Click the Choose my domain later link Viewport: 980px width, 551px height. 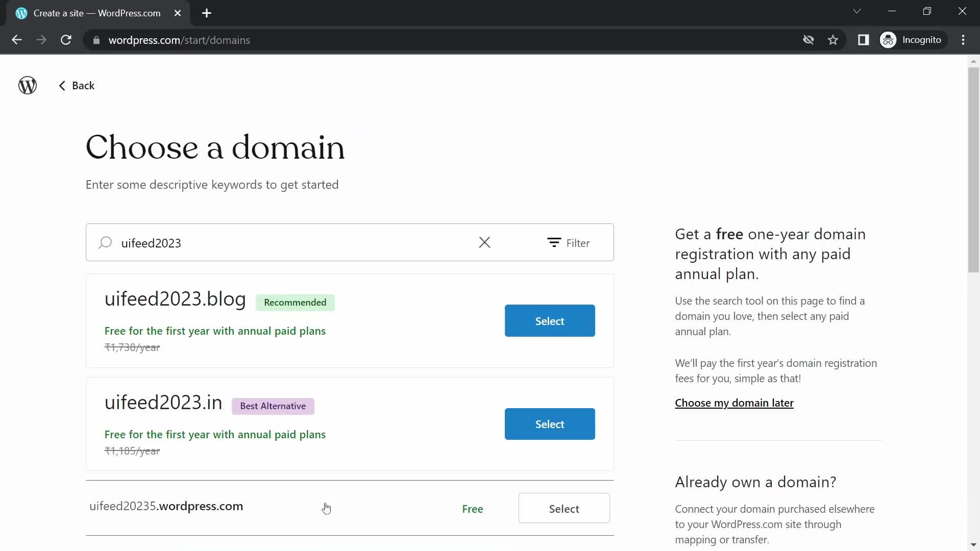point(734,403)
